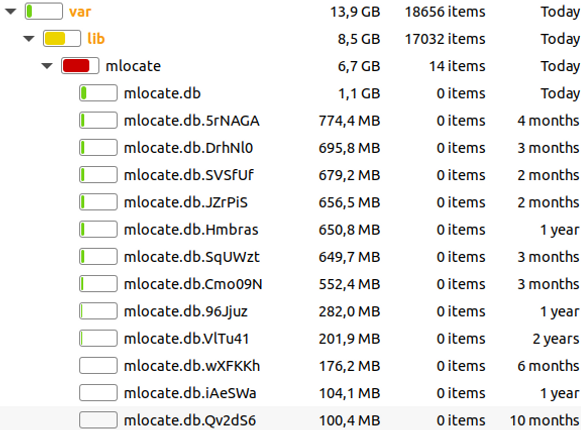Viewport: 581px width, 430px height.
Task: Select file mlocate.db.SVSfUf
Action: (x=189, y=175)
